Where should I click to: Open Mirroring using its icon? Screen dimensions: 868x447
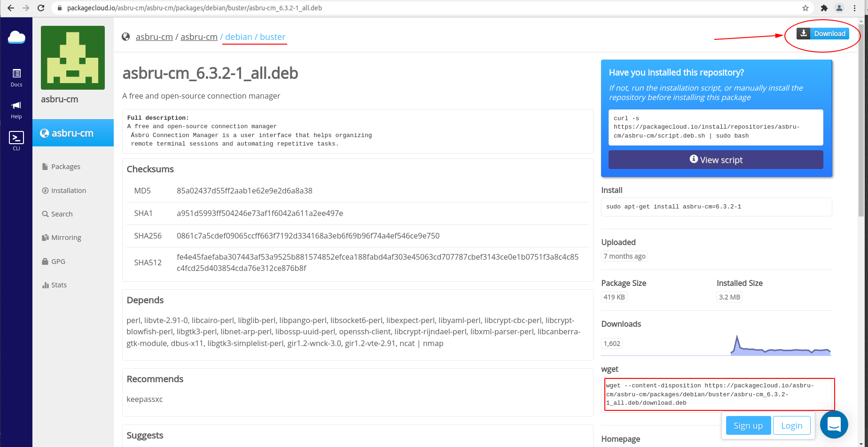click(x=44, y=237)
